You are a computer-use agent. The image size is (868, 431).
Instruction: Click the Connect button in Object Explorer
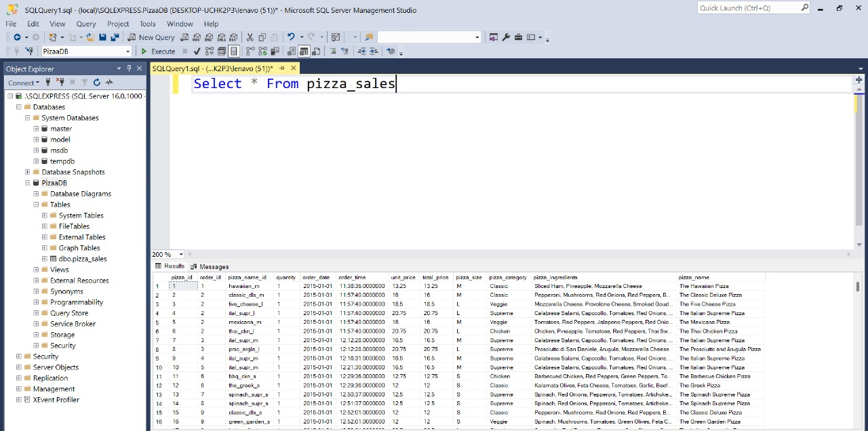(21, 82)
